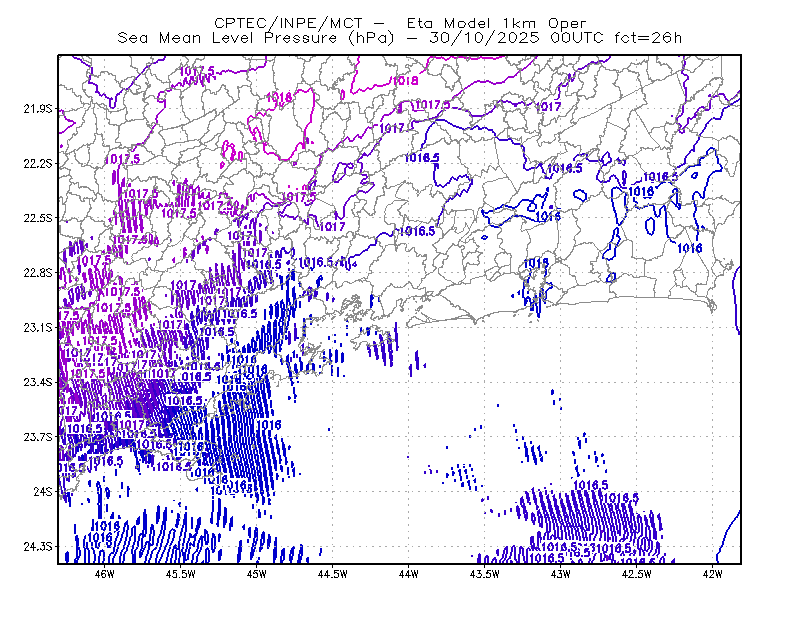Click the 24S latitude axis label
800x618 pixels.
(43, 491)
